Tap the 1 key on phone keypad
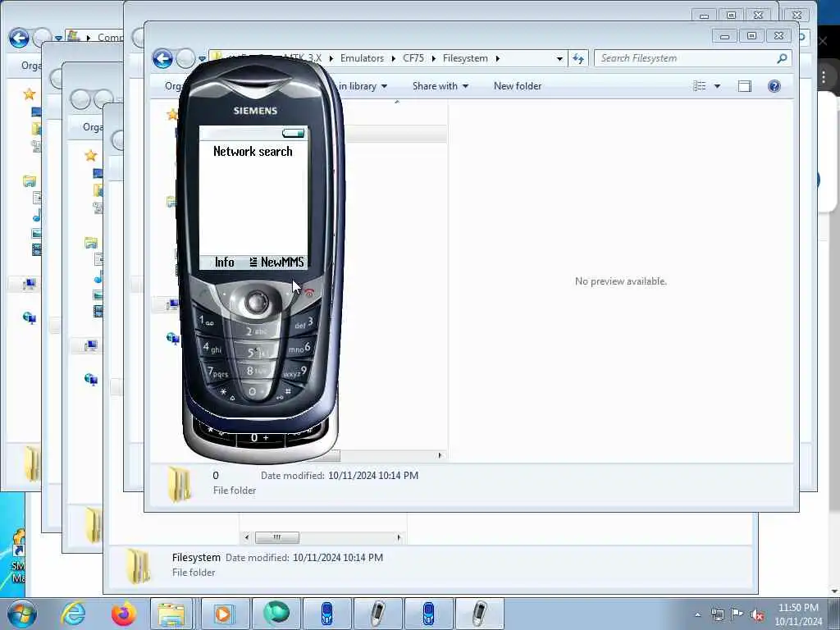The image size is (840, 630). (207, 322)
